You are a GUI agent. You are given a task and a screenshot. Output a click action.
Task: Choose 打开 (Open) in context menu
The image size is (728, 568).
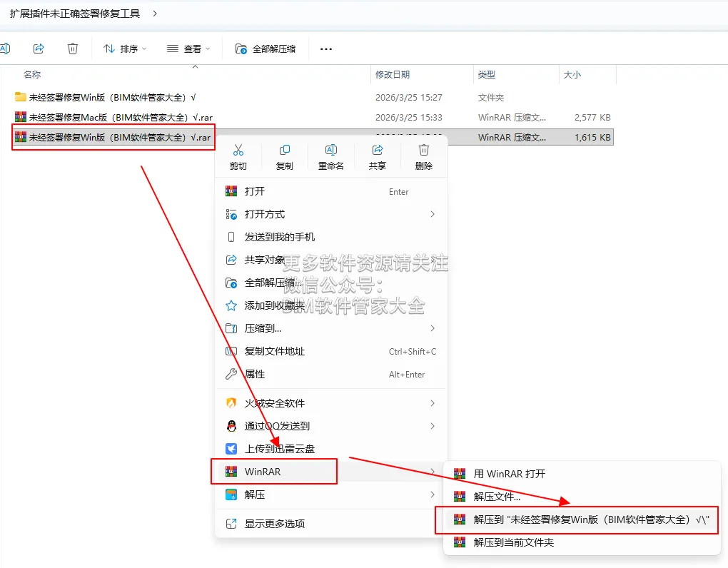[331, 191]
